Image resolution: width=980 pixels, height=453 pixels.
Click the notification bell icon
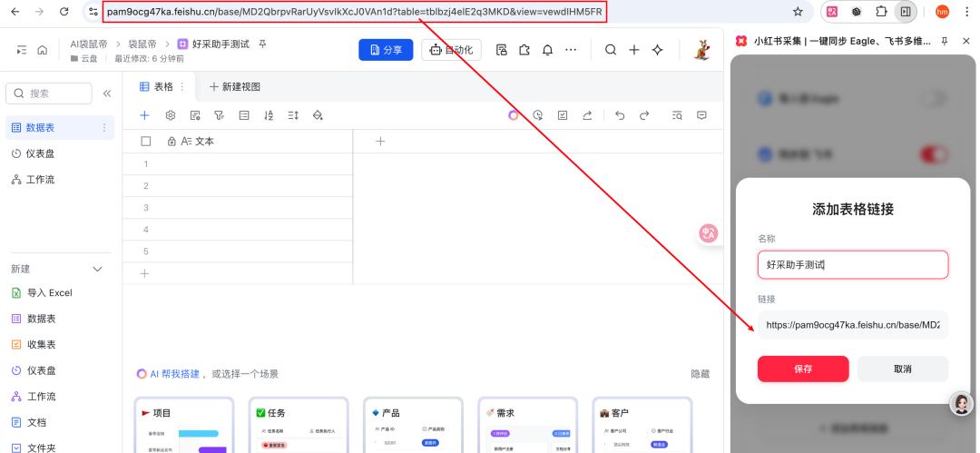pos(547,50)
